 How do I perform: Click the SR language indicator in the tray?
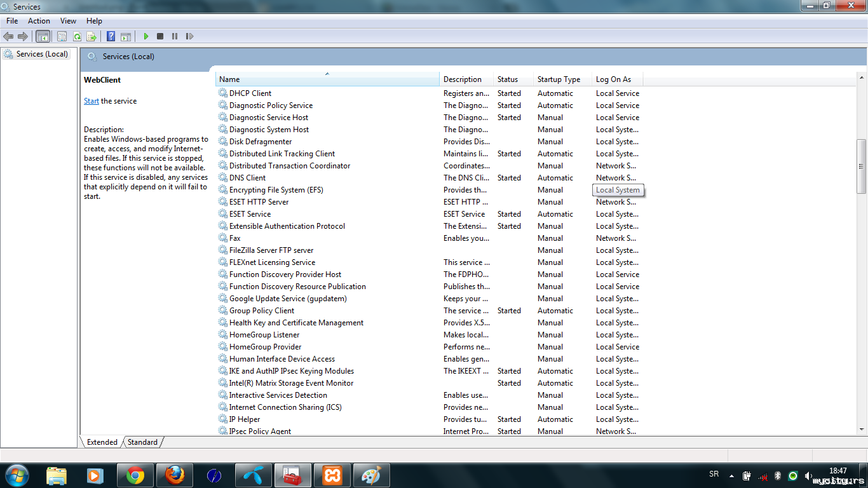click(x=714, y=474)
